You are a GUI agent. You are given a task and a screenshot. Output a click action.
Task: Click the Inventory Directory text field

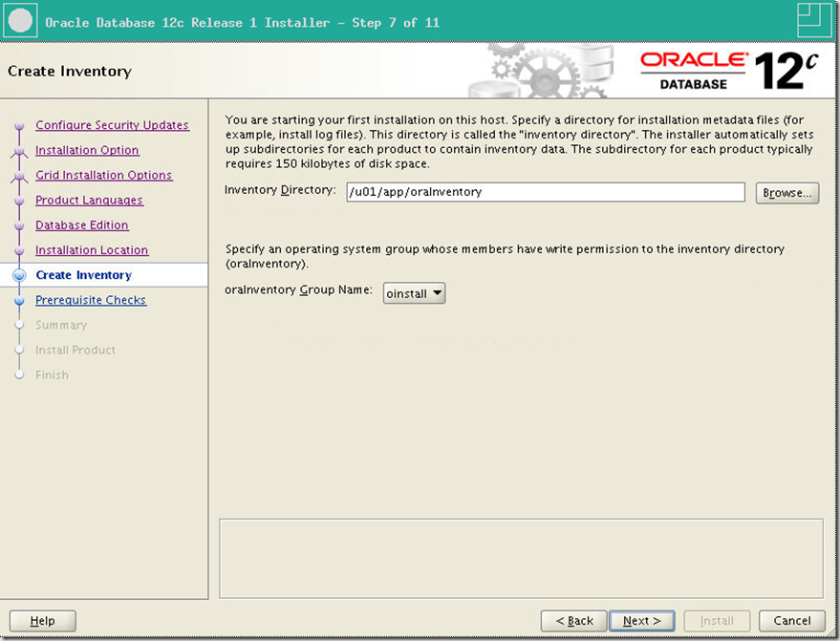point(546,192)
